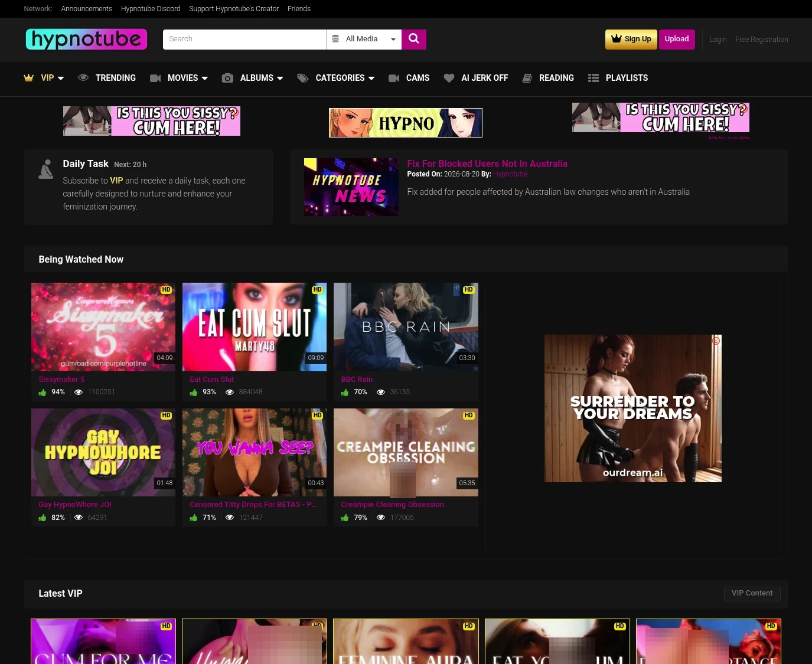Expand the Categories menu caret
Viewport: 812px width, 664px height.
[x=371, y=78]
